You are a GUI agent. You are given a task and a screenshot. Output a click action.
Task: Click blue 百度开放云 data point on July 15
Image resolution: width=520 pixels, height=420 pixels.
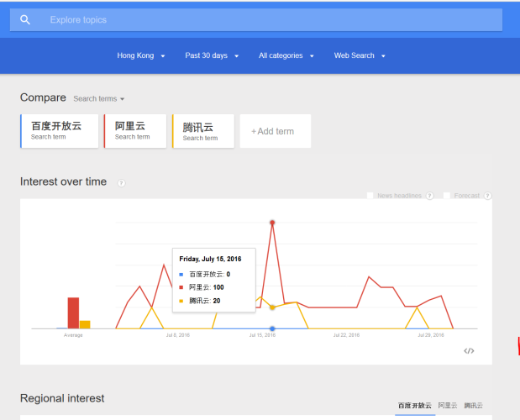pos(272,328)
